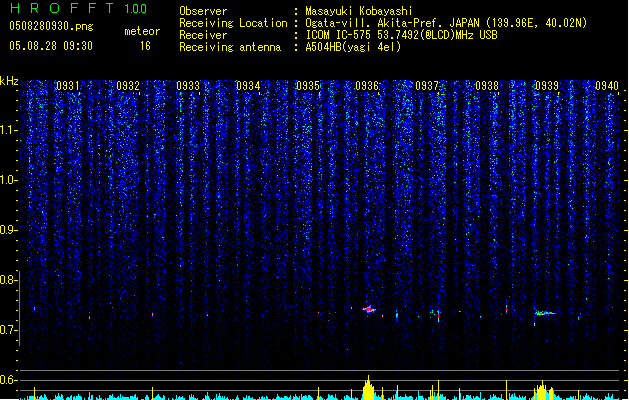Click receiver text ICOM IC-575 53.7492 MHz USB
Viewport: 629px width, 400px height.
coord(401,35)
